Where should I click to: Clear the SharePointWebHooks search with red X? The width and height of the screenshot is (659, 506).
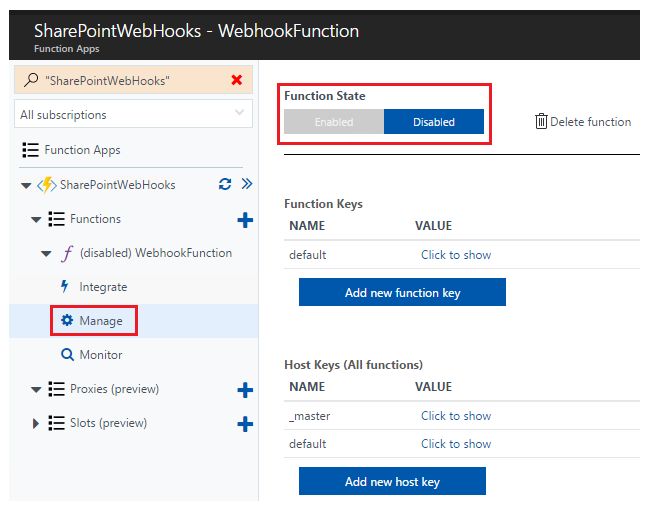tap(237, 80)
